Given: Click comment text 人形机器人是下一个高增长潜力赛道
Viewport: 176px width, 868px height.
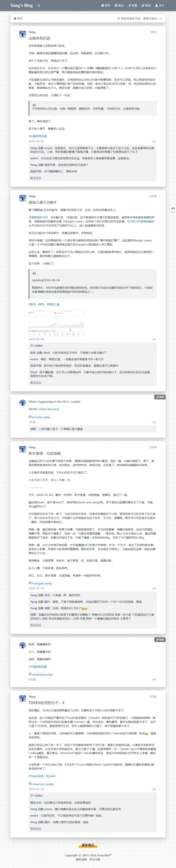Looking at the screenshot, I should coord(60,429).
